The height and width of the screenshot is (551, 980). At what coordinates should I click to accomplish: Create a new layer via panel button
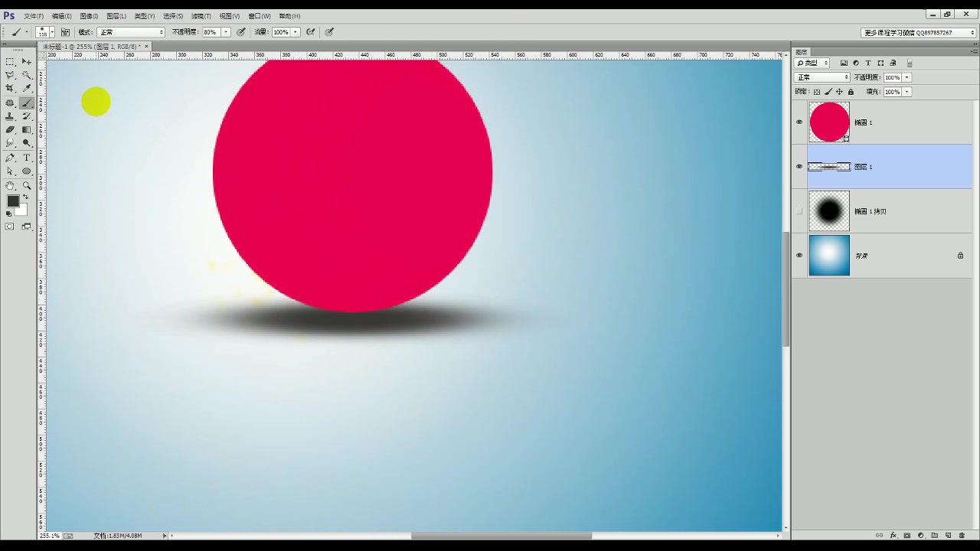point(948,536)
